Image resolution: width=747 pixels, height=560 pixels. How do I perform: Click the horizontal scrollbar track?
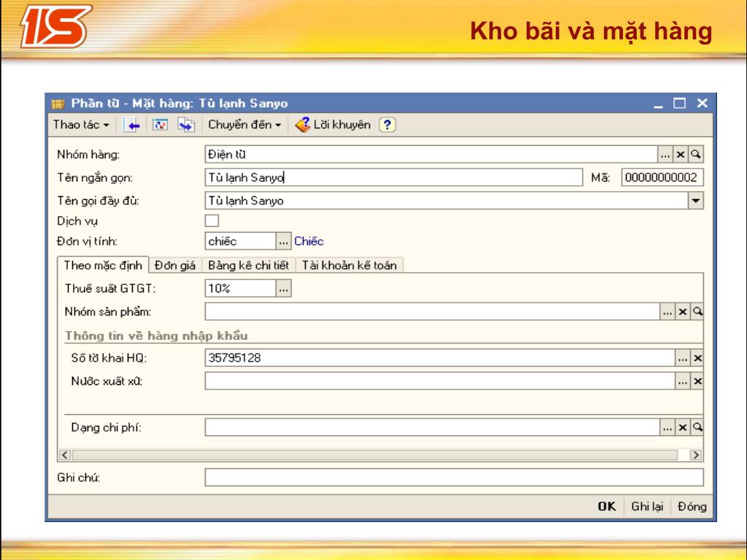374,455
